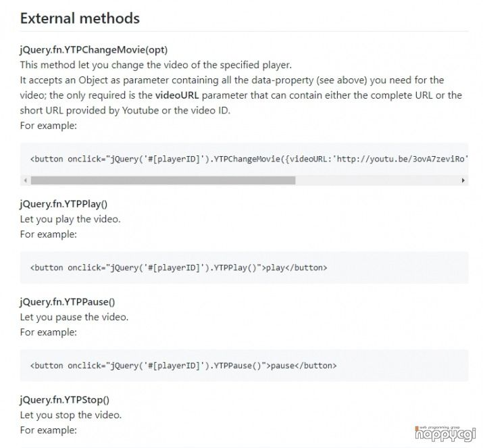Click the text 'Let you pause the video.'
This screenshot has height=448, width=483.
[74, 317]
